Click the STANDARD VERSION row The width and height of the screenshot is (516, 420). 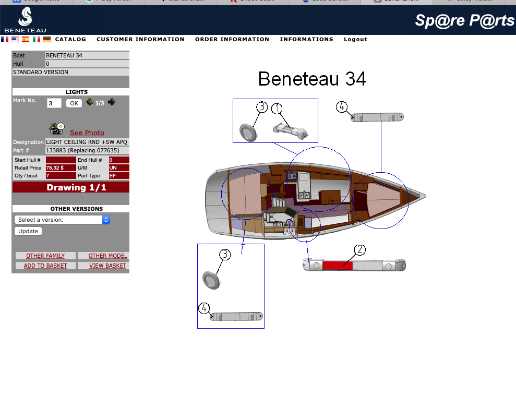click(71, 72)
